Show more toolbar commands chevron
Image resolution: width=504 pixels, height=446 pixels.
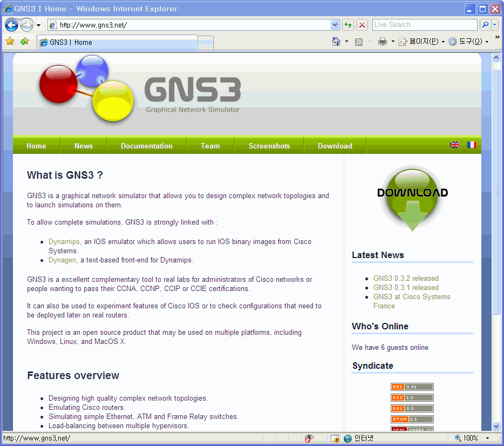click(x=497, y=37)
